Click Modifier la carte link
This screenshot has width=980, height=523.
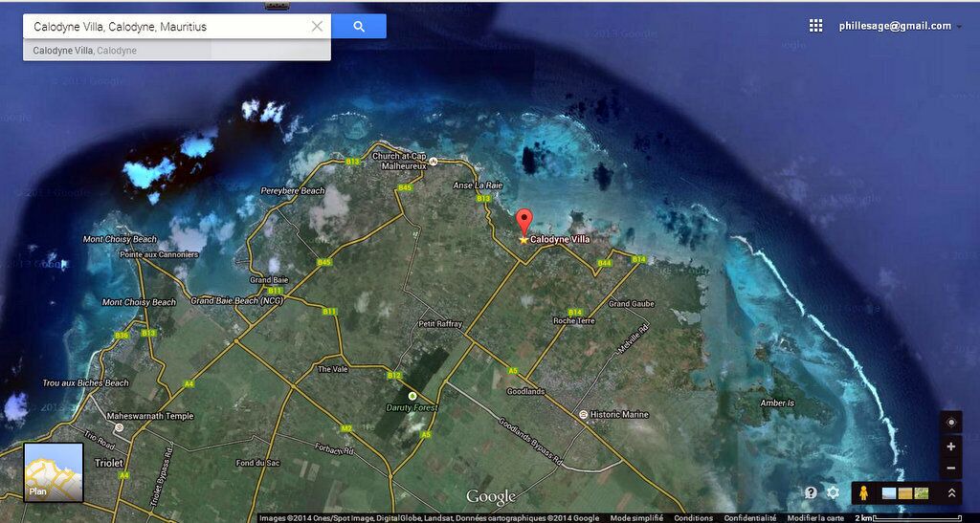pos(814,518)
